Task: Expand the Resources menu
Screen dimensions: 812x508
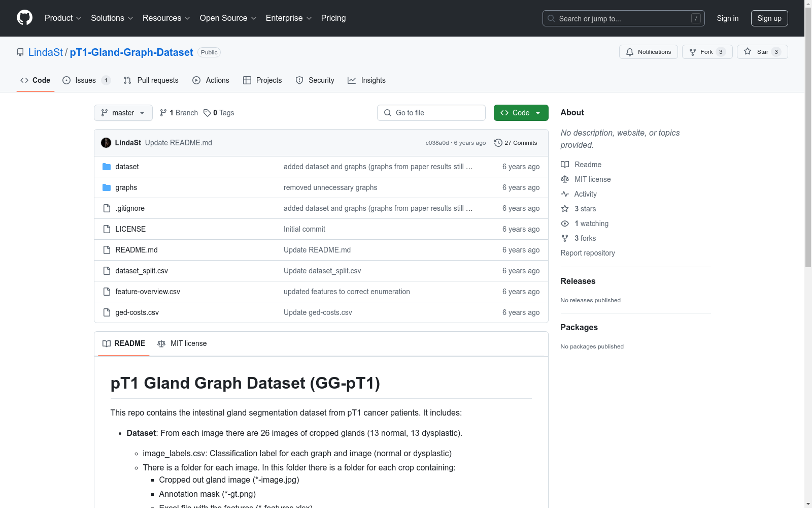Action: click(166, 18)
